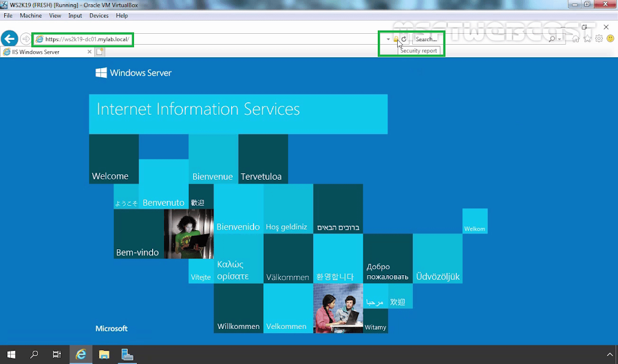Open the address bar autocomplete dropdown arrow

point(388,39)
